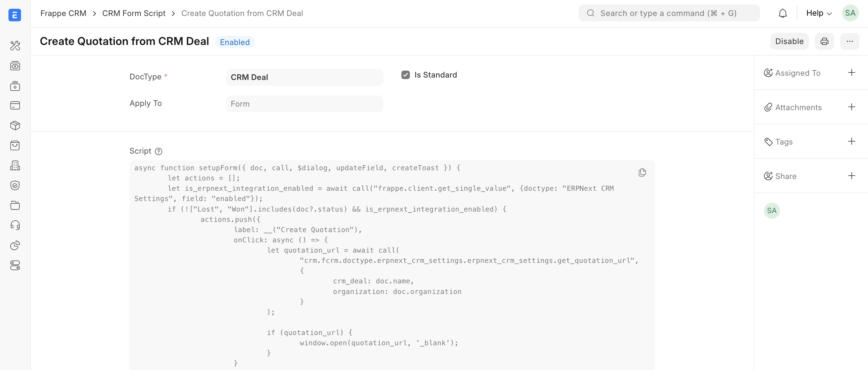The image size is (868, 370).
Task: Click the blue ERPNext logo icon
Action: tap(15, 15)
